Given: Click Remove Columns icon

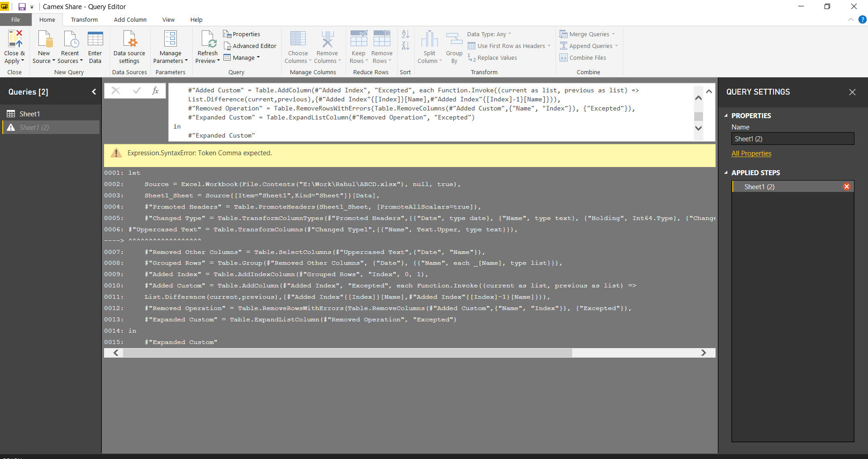Looking at the screenshot, I should click(x=327, y=38).
